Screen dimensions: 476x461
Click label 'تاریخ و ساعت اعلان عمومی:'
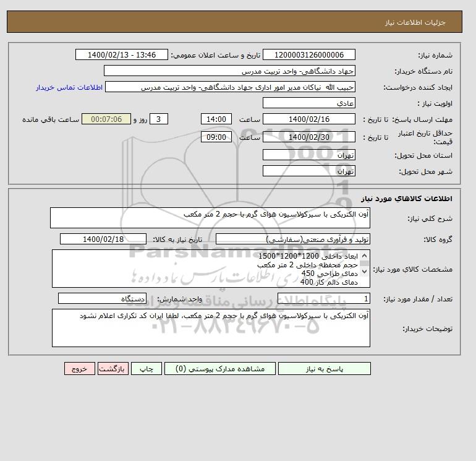216,55
